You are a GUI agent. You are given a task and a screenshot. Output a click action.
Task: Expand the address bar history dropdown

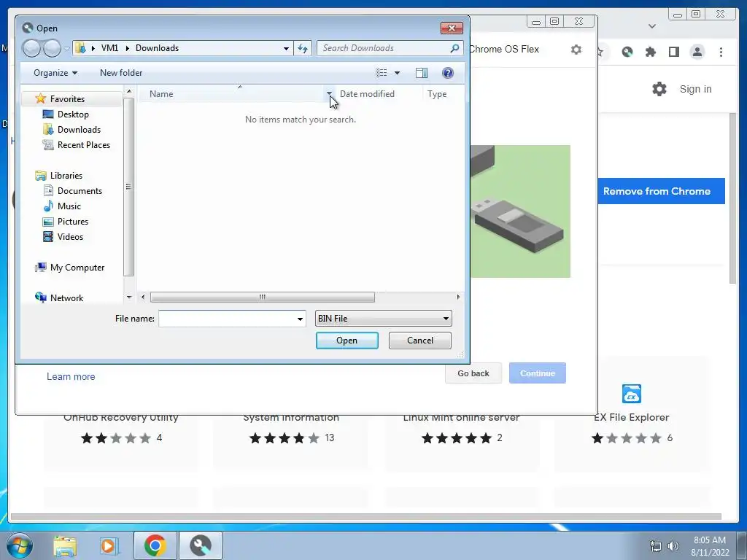coord(286,48)
